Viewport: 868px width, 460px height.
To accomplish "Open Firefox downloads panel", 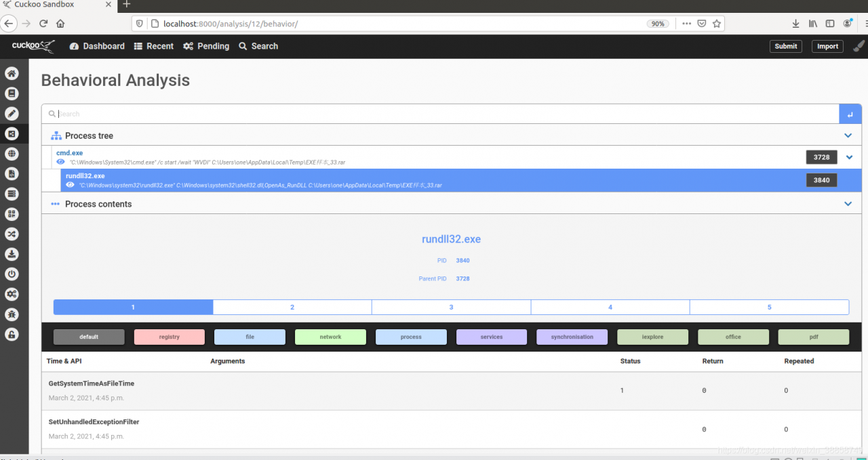I will (x=796, y=23).
